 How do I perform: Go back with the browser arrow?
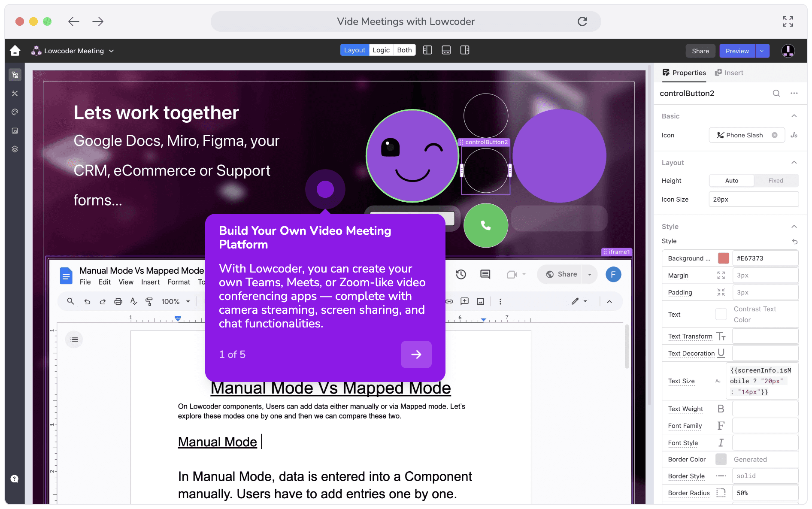[74, 21]
